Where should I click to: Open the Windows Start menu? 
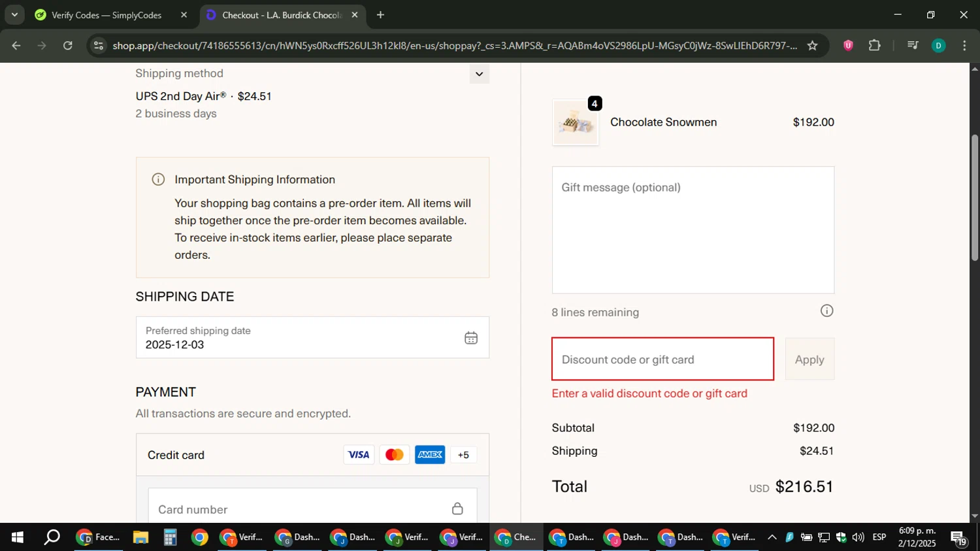[18, 537]
